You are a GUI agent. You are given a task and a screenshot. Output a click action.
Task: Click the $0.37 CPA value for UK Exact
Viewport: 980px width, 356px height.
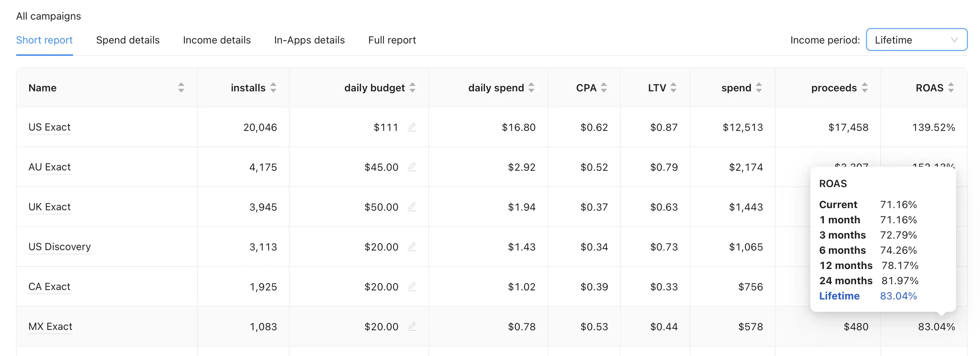point(594,207)
